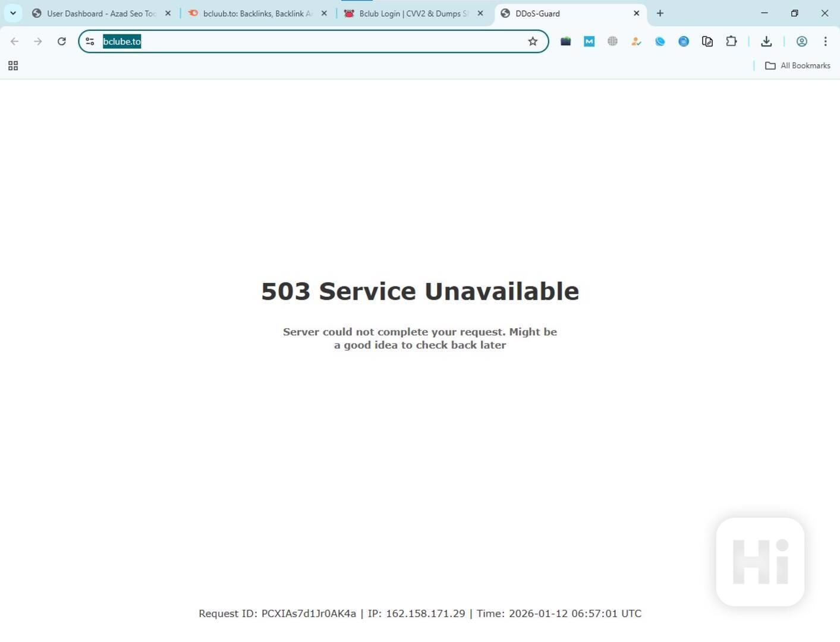Expand the tab search dropdown arrow
Screen dimensions: 840x642
pyautogui.click(x=12, y=13)
